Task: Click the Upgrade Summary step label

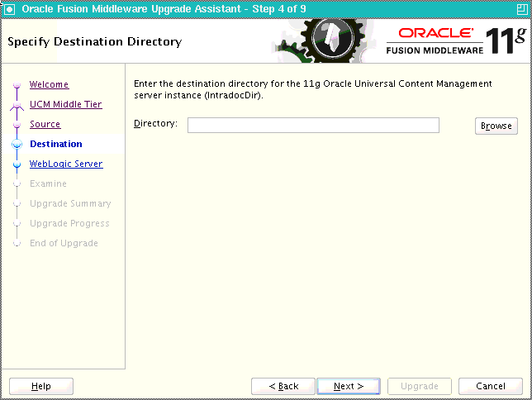Action: click(70, 203)
